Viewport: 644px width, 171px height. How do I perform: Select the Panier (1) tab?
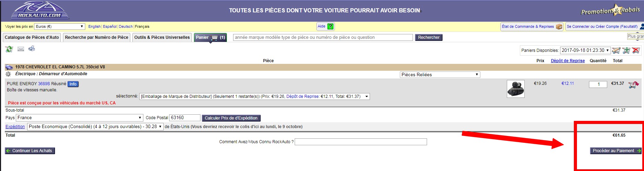[210, 37]
